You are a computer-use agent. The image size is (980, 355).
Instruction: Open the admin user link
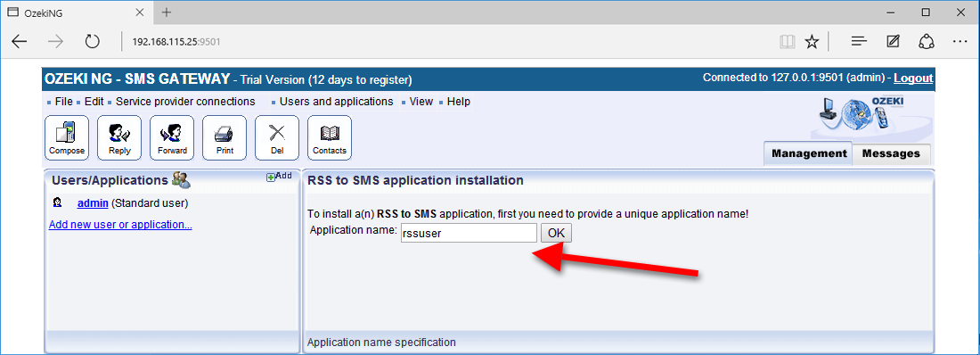coord(94,202)
